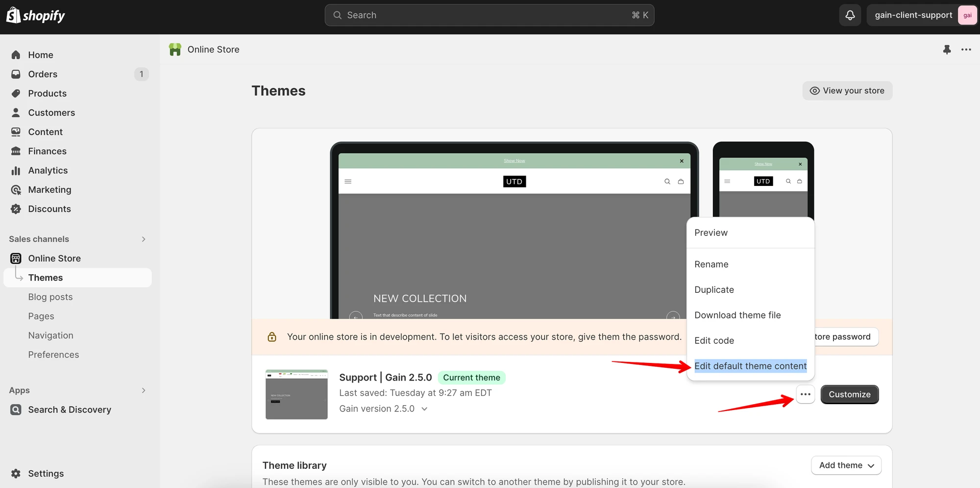
Task: Click the Search & Discovery app icon
Action: point(16,410)
